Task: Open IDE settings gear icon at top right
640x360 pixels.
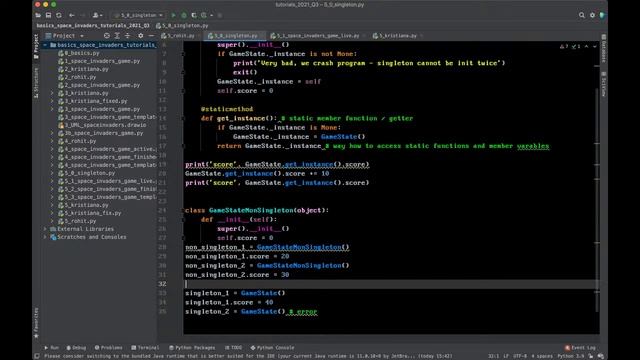Action: coord(592,15)
